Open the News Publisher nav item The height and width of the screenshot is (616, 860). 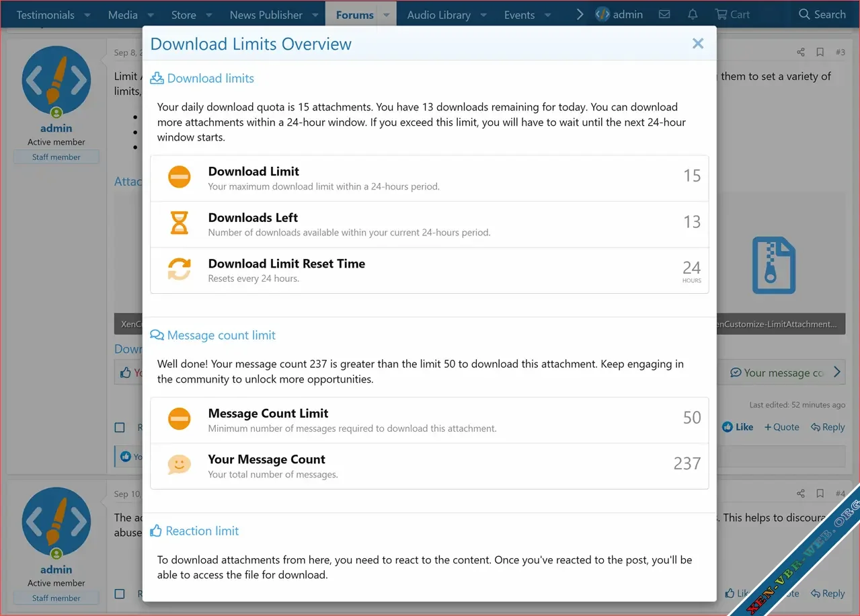(266, 15)
